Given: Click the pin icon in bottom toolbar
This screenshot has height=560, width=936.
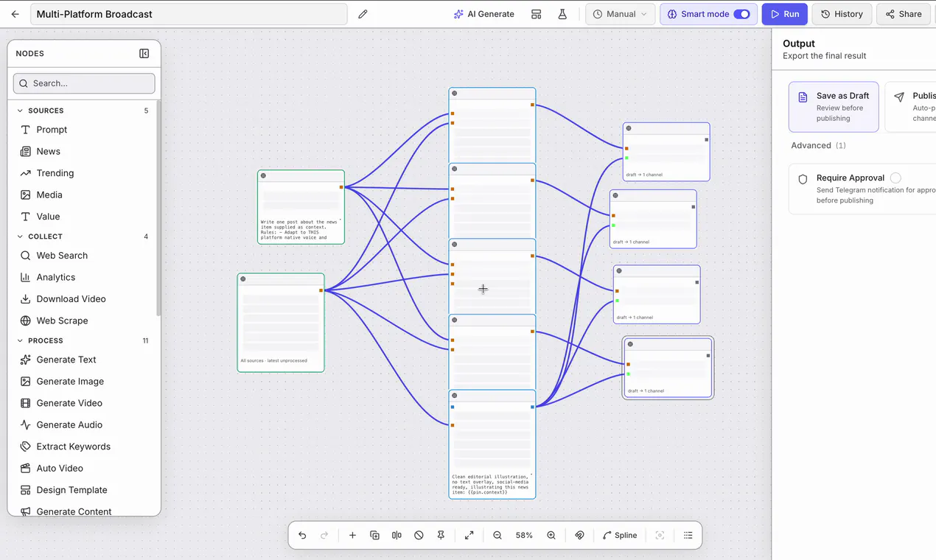Looking at the screenshot, I should coord(441,535).
